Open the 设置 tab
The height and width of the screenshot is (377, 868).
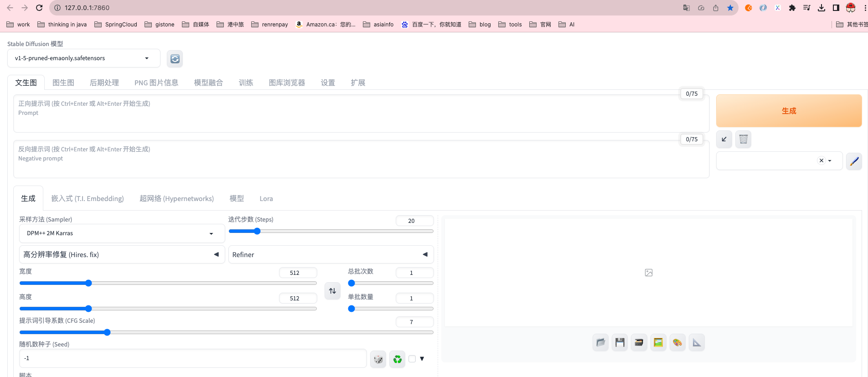(328, 83)
